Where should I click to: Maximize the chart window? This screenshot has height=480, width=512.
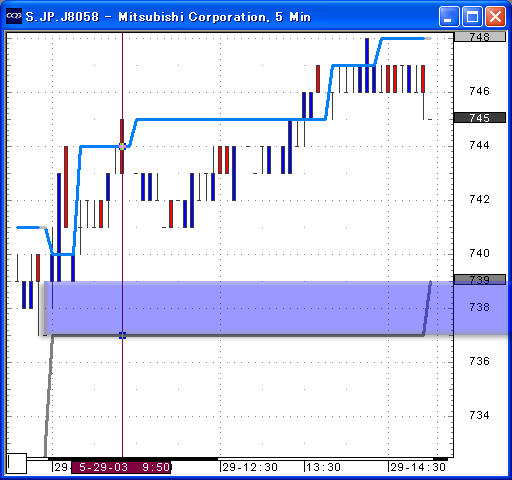click(472, 16)
